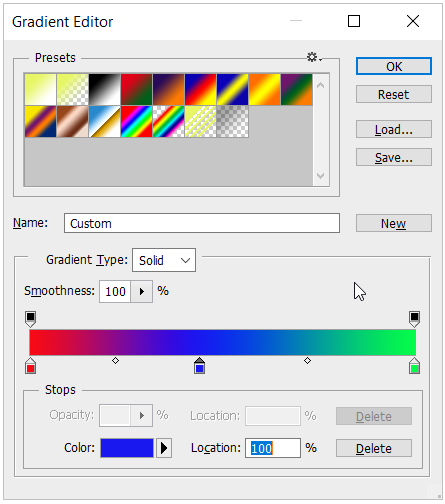Select the yellow-to-transparent gradient preset
445x504 pixels.
(73, 89)
